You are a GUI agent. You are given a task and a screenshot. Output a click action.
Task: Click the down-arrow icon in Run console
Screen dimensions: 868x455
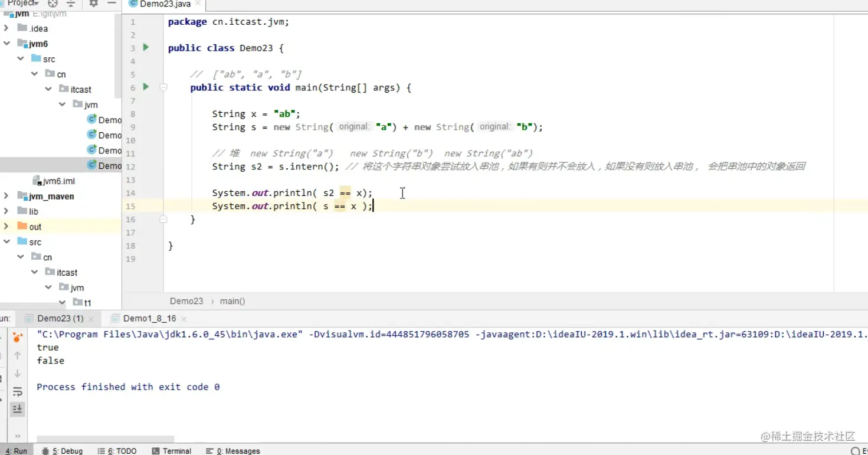17,373
